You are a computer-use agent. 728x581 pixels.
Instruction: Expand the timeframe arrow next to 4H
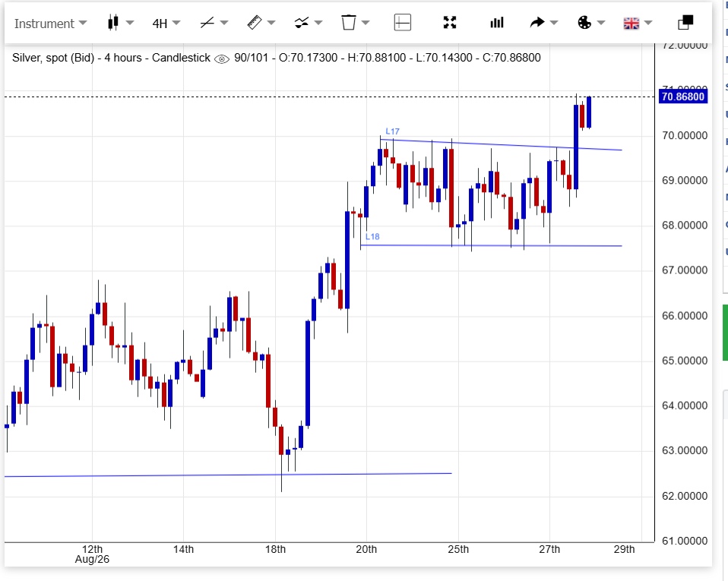pyautogui.click(x=176, y=22)
